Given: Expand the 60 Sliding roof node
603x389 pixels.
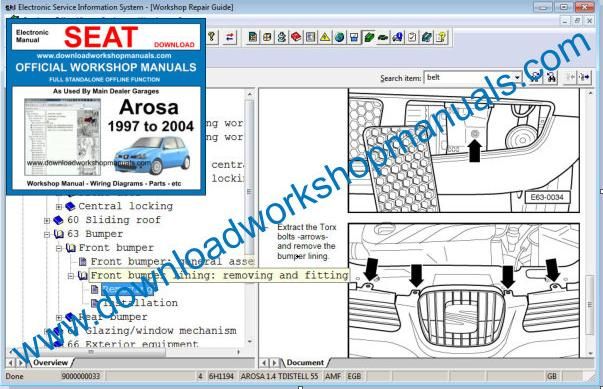Looking at the screenshot, I should [x=47, y=221].
